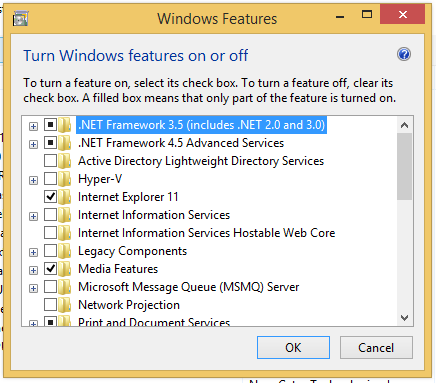Check Microsoft Message Queue (MSMQ) Server
Screen dimensions: 436x383
pos(50,287)
